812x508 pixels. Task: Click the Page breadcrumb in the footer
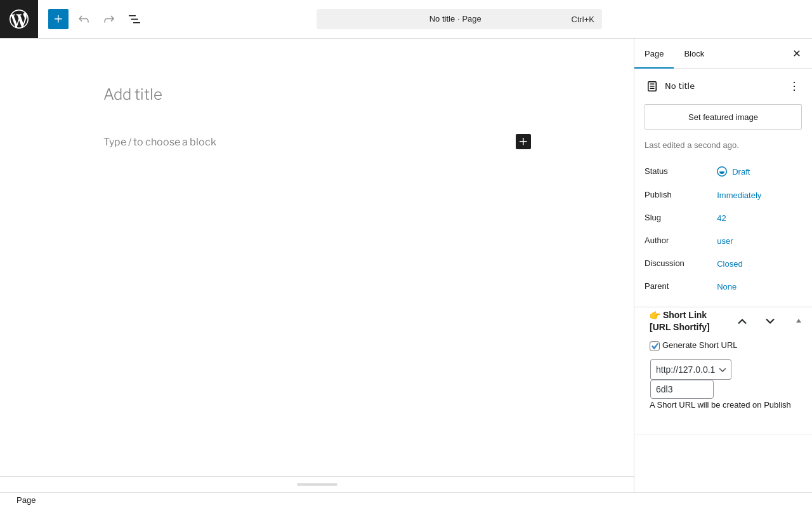[x=26, y=500]
